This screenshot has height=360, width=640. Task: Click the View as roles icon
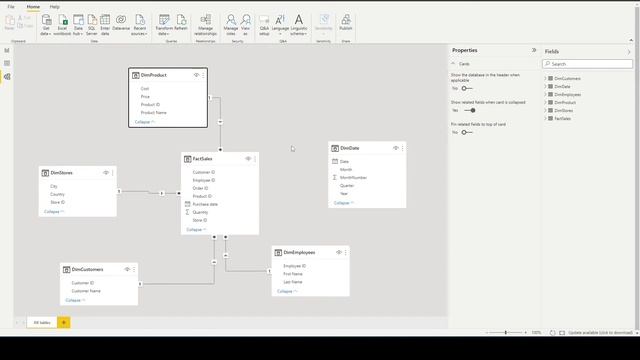click(x=245, y=24)
